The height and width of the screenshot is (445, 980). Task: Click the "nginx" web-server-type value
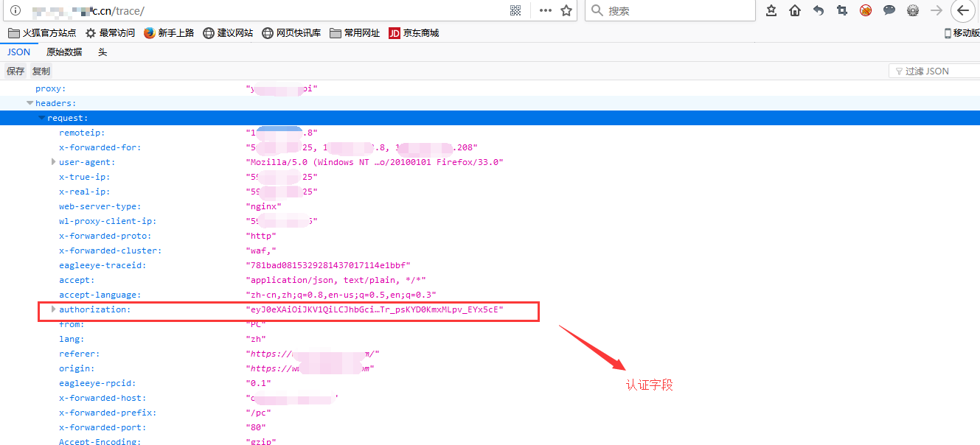263,206
